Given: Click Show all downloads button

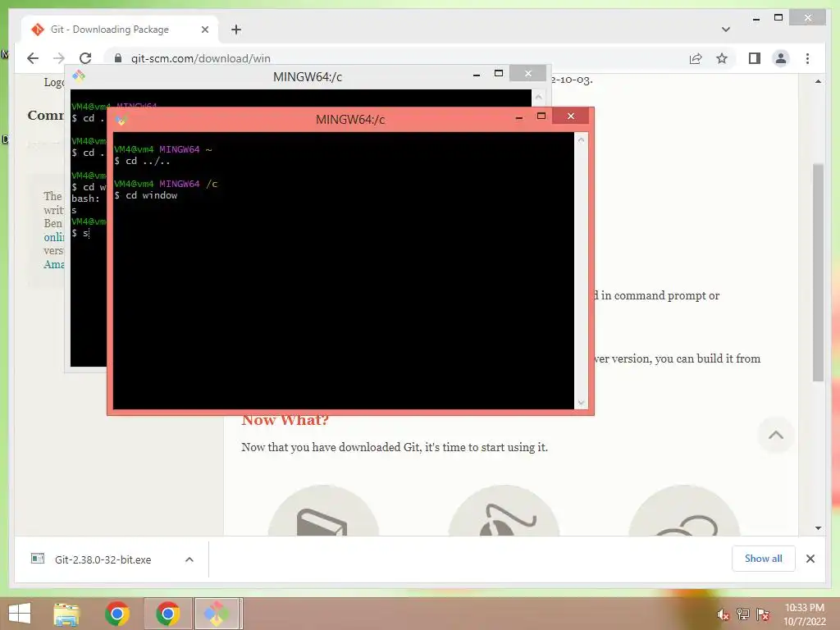Looking at the screenshot, I should click(x=763, y=559).
